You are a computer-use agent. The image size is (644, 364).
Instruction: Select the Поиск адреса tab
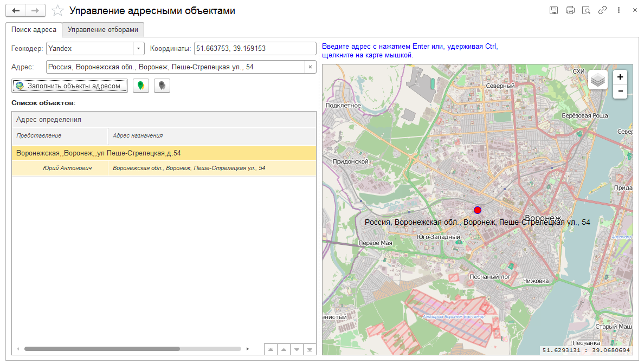coord(34,30)
